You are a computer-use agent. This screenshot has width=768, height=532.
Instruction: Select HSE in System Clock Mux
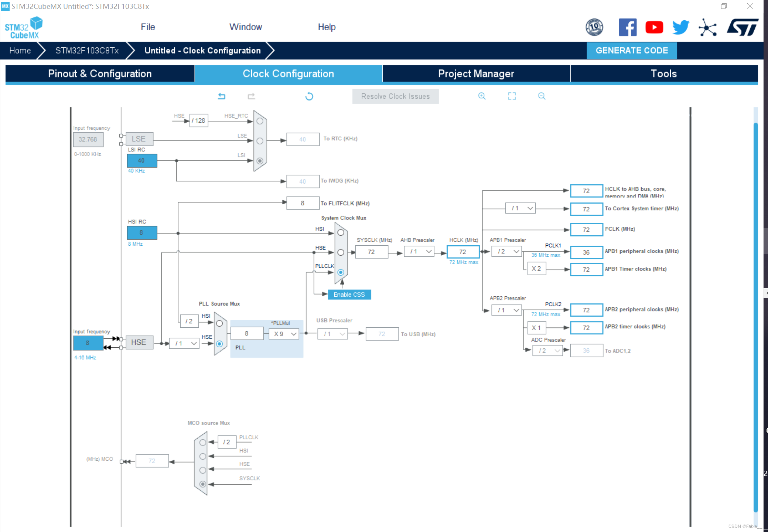341,253
